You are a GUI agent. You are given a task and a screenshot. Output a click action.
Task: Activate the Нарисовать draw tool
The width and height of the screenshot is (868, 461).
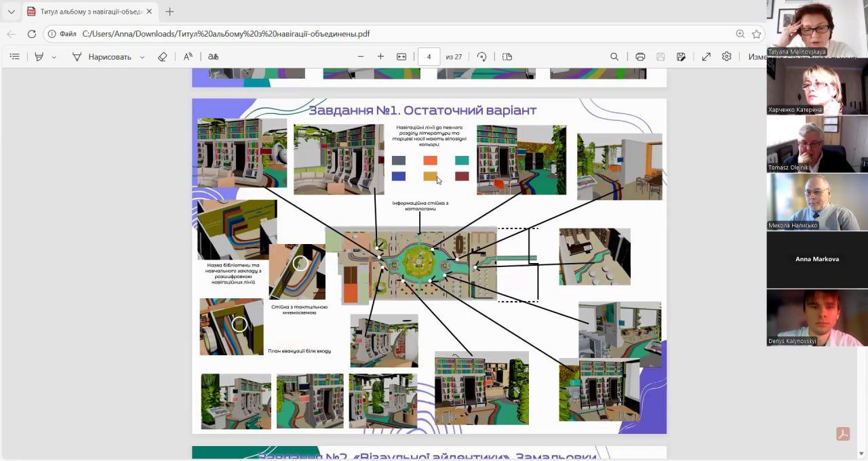point(102,57)
